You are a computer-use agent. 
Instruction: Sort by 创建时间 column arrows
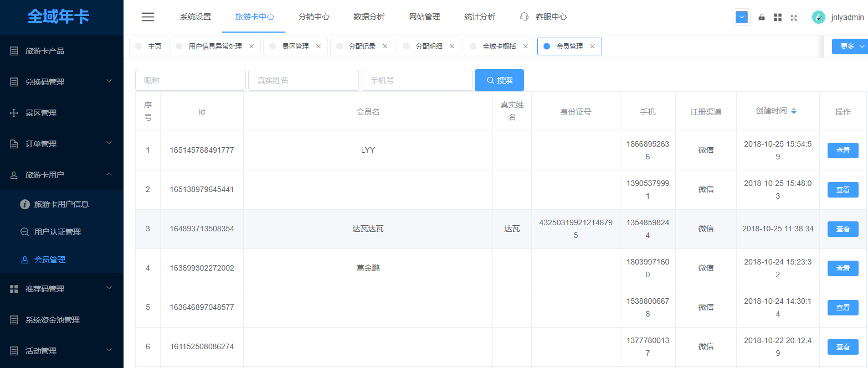794,111
